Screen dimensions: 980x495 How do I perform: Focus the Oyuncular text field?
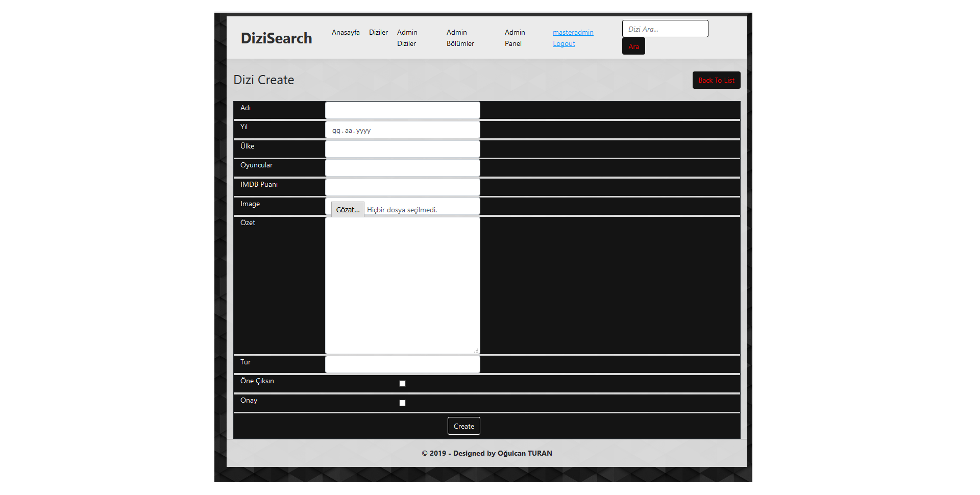click(403, 168)
